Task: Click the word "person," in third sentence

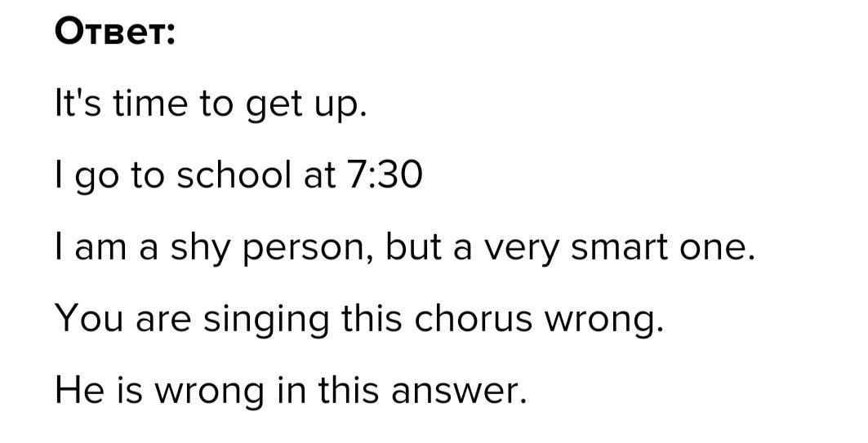Action: 309,250
